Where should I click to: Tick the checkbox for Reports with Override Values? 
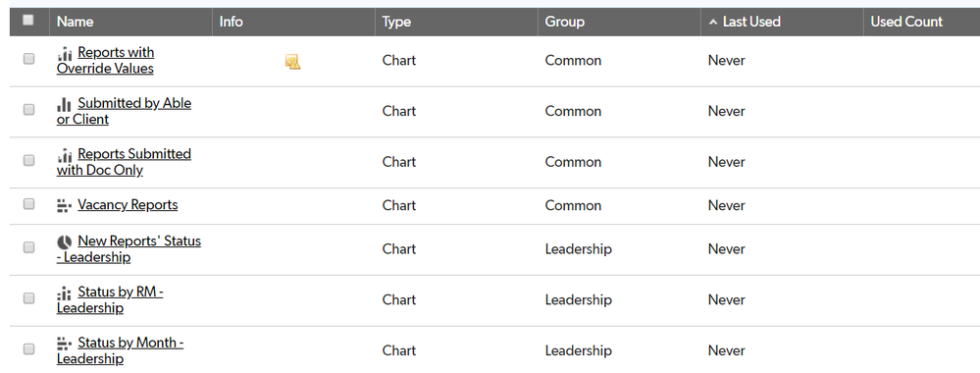[28, 59]
